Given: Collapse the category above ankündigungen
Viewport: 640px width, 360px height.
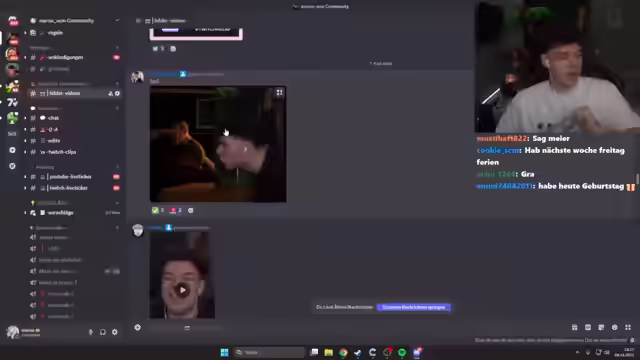Looking at the screenshot, I should 41,48.
